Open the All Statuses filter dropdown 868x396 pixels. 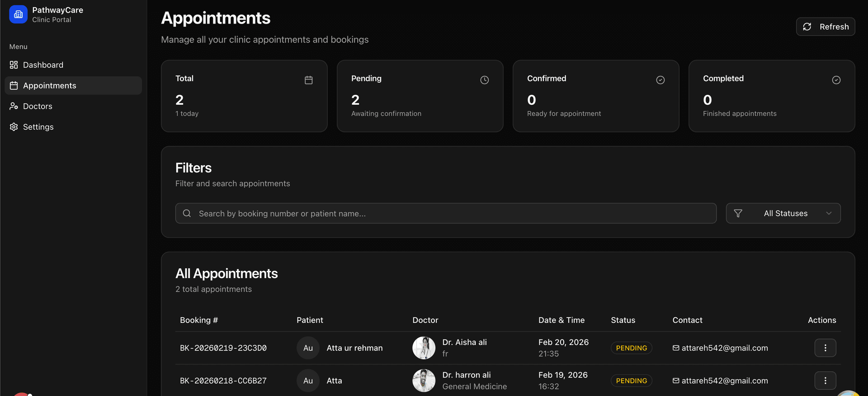coord(783,213)
